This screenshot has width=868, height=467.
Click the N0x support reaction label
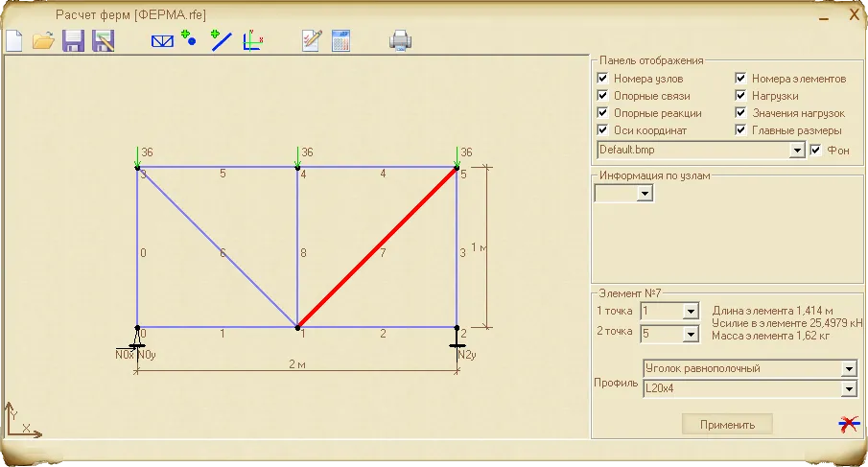[x=125, y=355]
